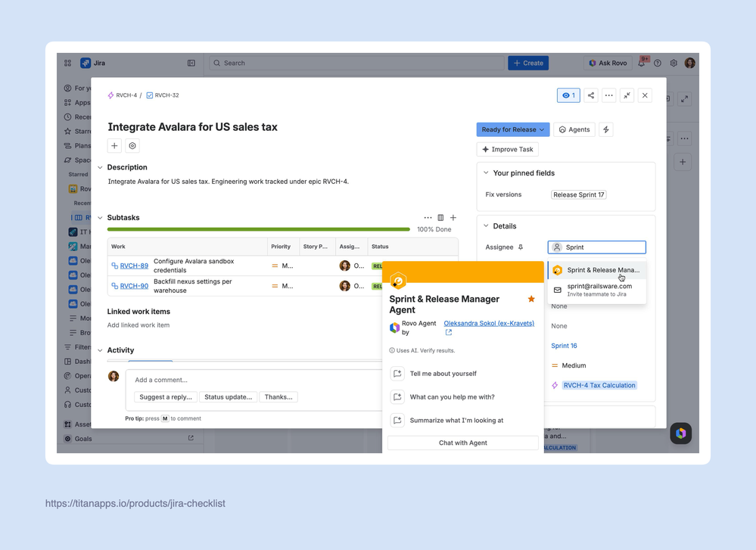Collapse the sidebar with panel toggle icon
Screen dimensions: 756x550
191,63
